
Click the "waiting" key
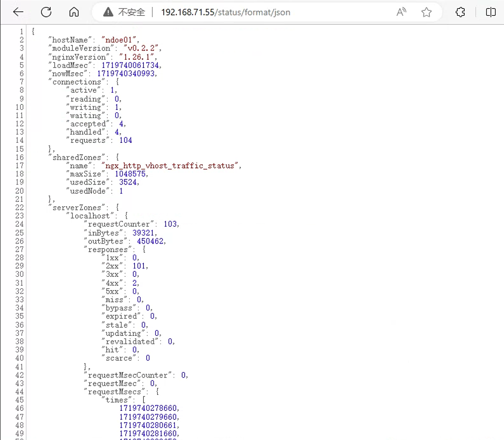point(86,116)
